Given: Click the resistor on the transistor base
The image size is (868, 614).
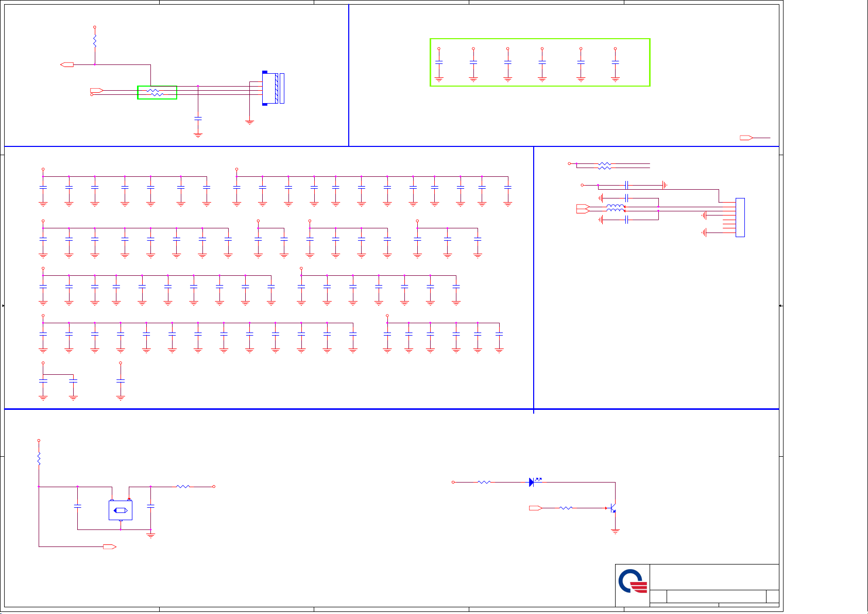Looking at the screenshot, I should 566,508.
